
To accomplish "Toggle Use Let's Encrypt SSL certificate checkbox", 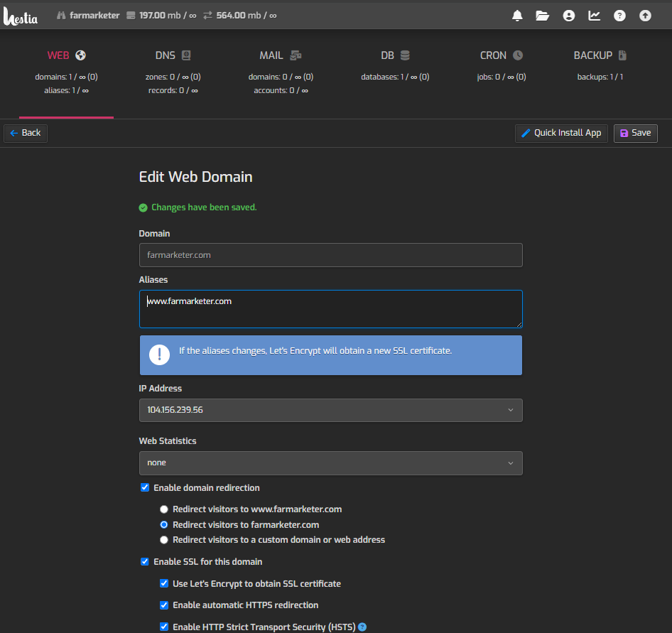I will (x=163, y=583).
